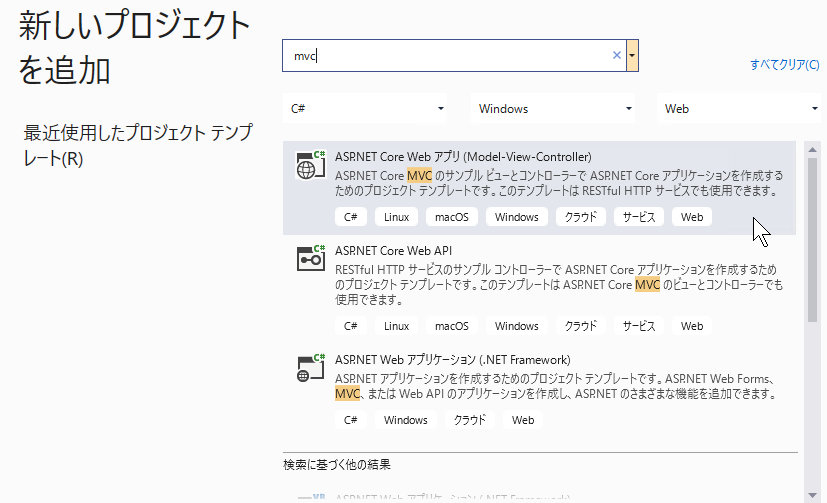Open the C# language filter dropdown
827x503 pixels.
tap(365, 109)
